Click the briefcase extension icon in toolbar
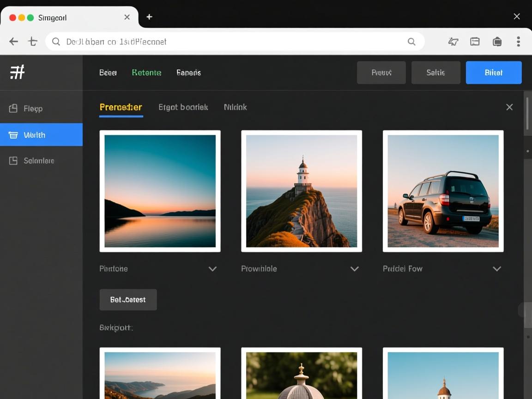This screenshot has width=532, height=399. point(497,42)
